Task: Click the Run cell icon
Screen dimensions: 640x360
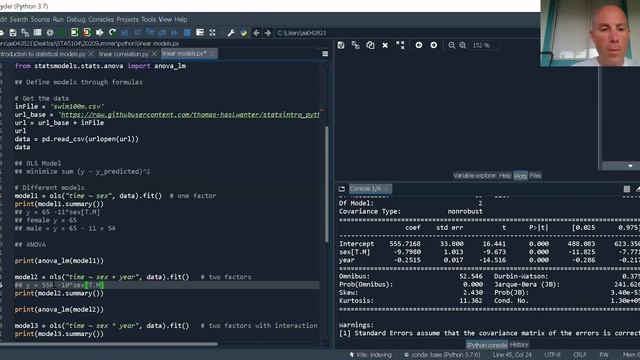Action: (x=75, y=33)
